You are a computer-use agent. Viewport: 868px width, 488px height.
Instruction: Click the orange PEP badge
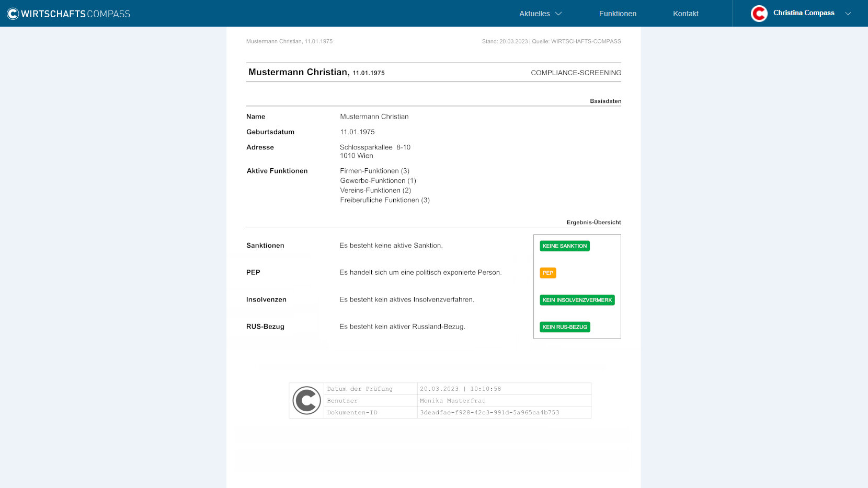(x=547, y=273)
